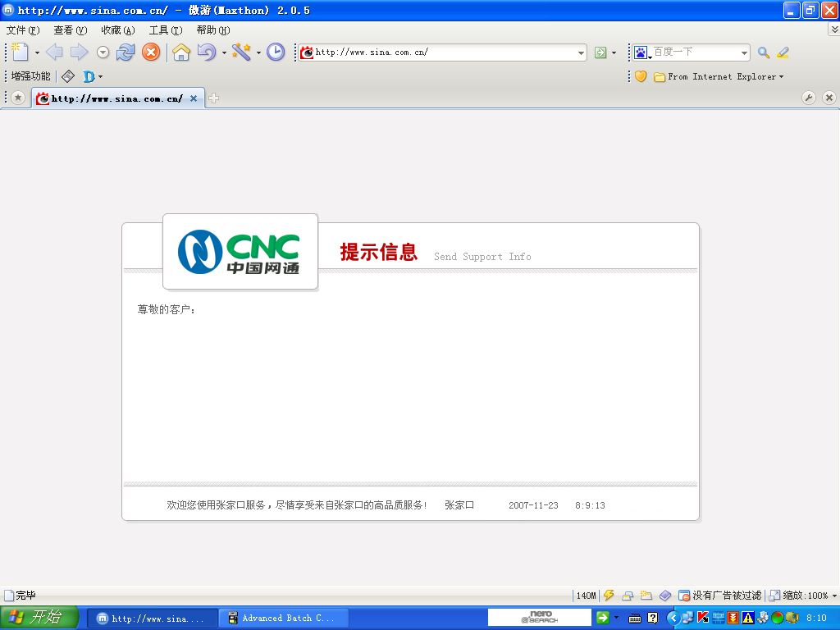This screenshot has height=630, width=840.
Task: Close the sina.com.cn tab with X
Action: point(194,98)
